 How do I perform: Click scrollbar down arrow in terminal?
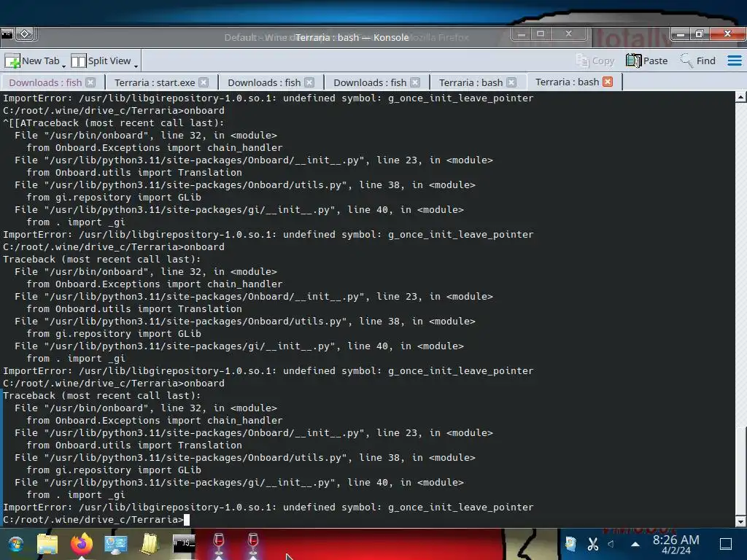[741, 522]
